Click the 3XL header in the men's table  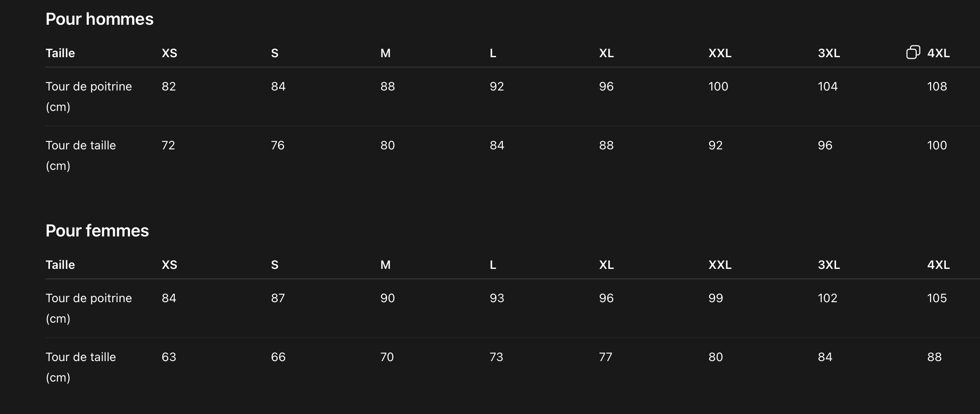point(829,53)
